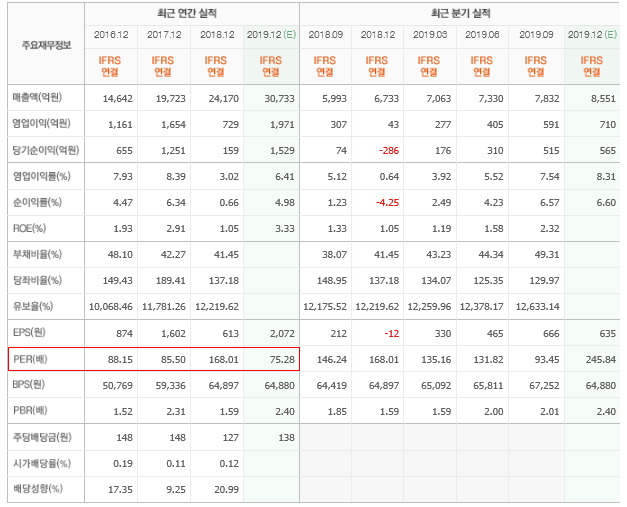Click the '순이익률(%)' row label

pyautogui.click(x=37, y=202)
